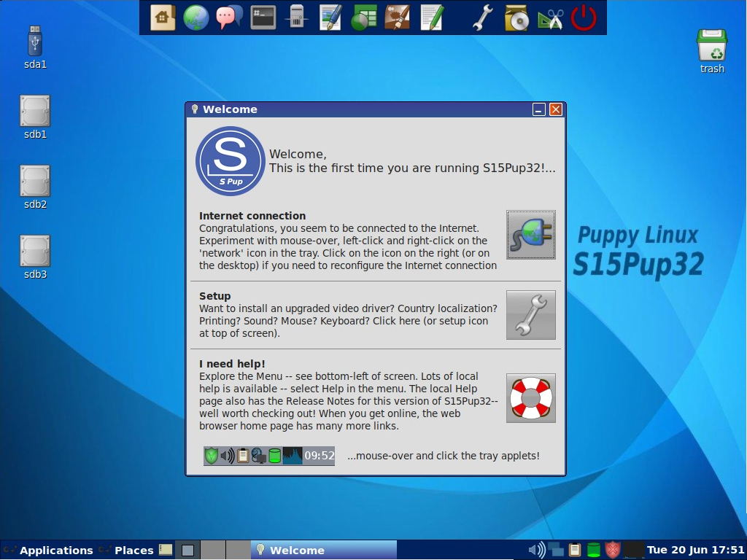Open the trash desktop icon
Screen dimensions: 747x560
pos(712,52)
